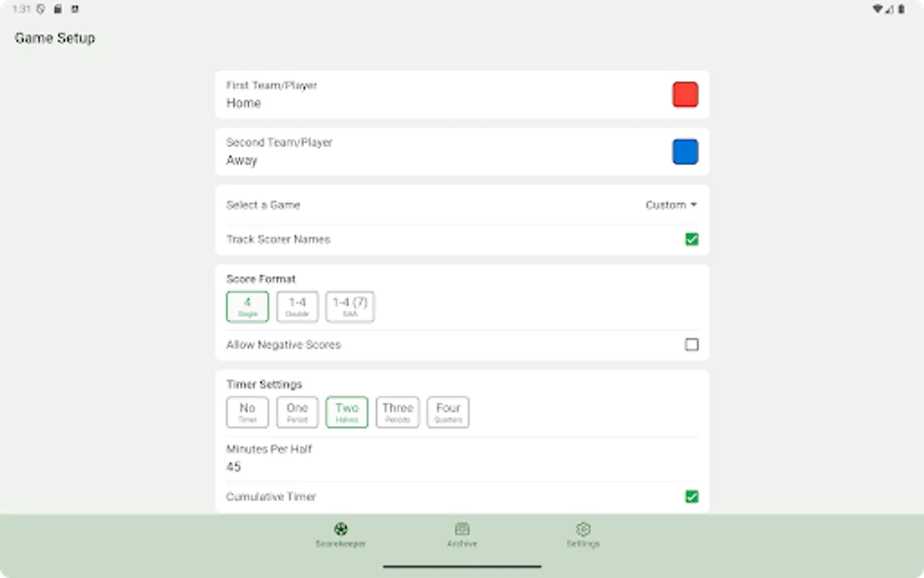Select No Timer option
The height and width of the screenshot is (578, 924).
tap(247, 412)
